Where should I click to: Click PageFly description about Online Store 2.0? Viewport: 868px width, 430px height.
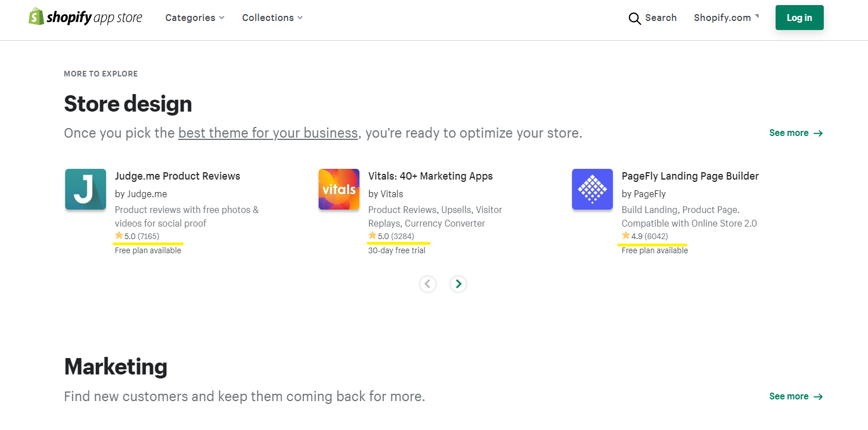click(689, 216)
